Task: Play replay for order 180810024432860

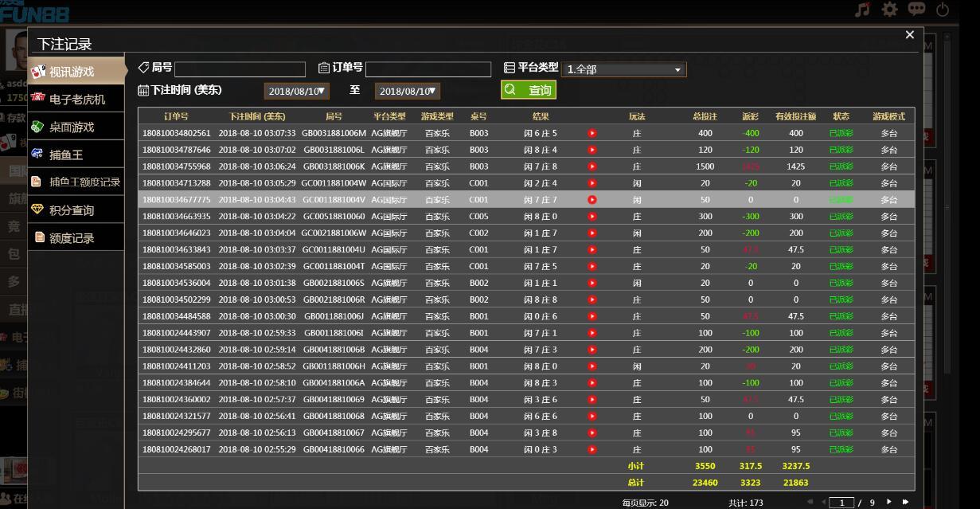Action: click(x=592, y=350)
